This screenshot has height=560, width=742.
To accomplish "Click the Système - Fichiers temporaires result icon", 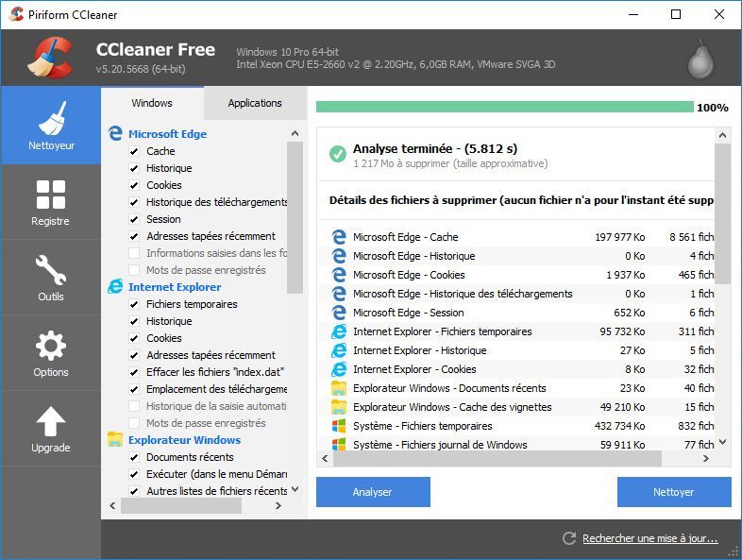I will (339, 426).
